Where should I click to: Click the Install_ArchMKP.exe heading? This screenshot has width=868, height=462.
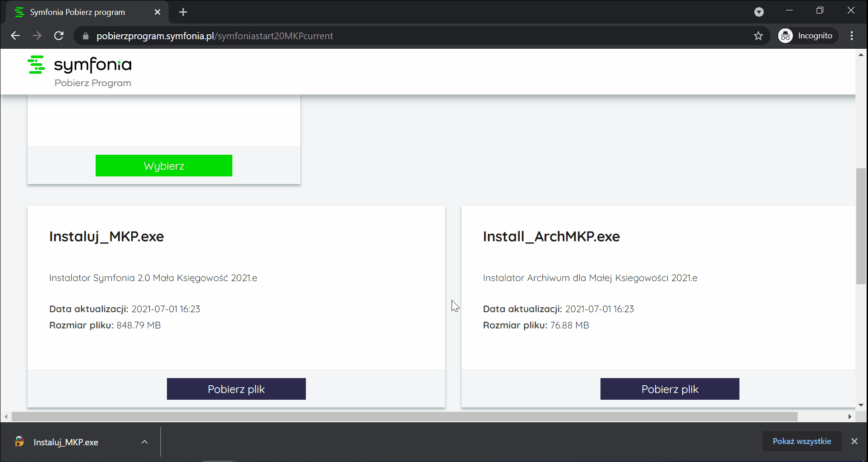pos(551,236)
